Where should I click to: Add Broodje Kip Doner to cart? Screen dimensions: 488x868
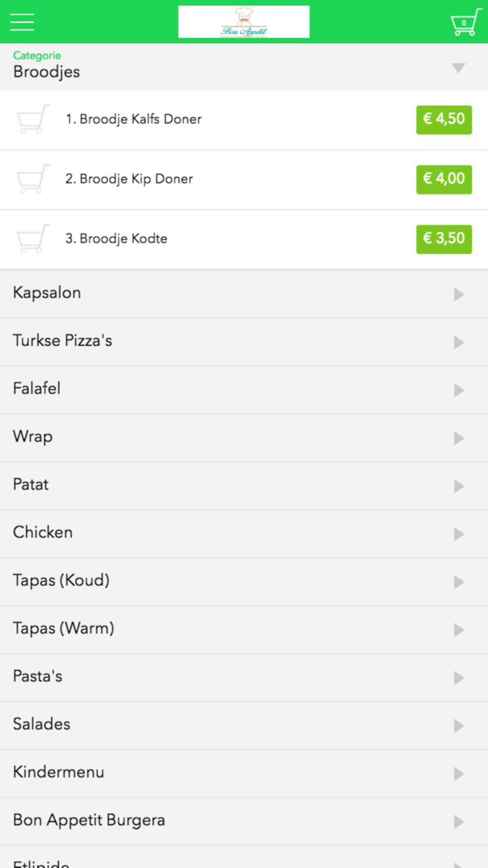tap(33, 179)
